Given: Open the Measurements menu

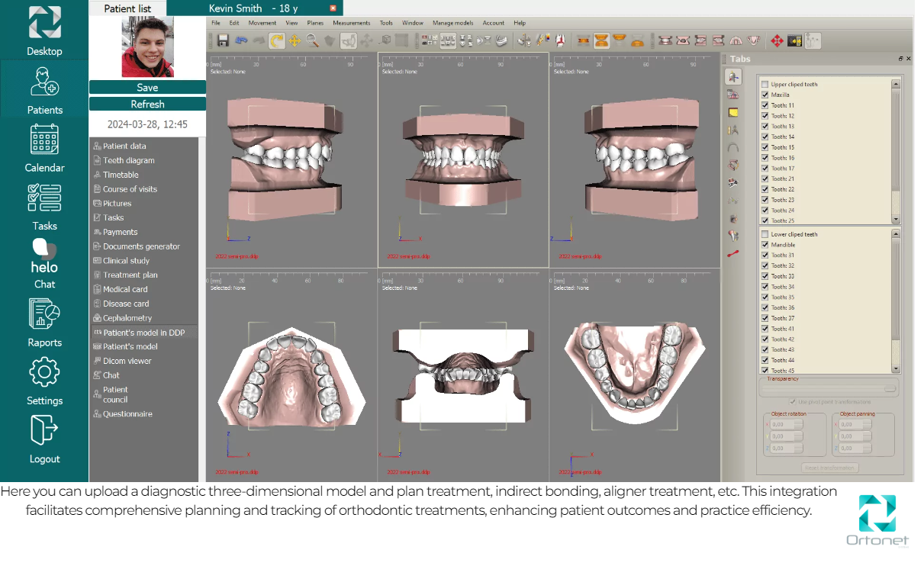Looking at the screenshot, I should [351, 23].
